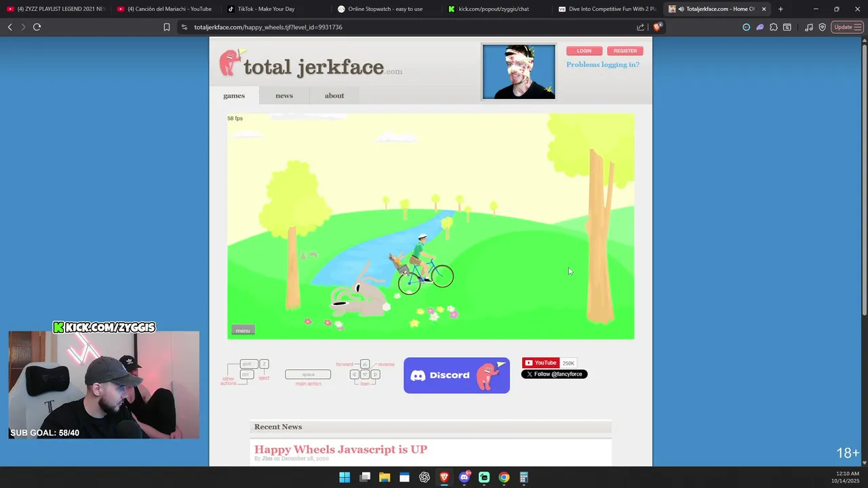Screen dimensions: 868x488
Task: Click the YouTube subscribe button
Action: coord(540,363)
